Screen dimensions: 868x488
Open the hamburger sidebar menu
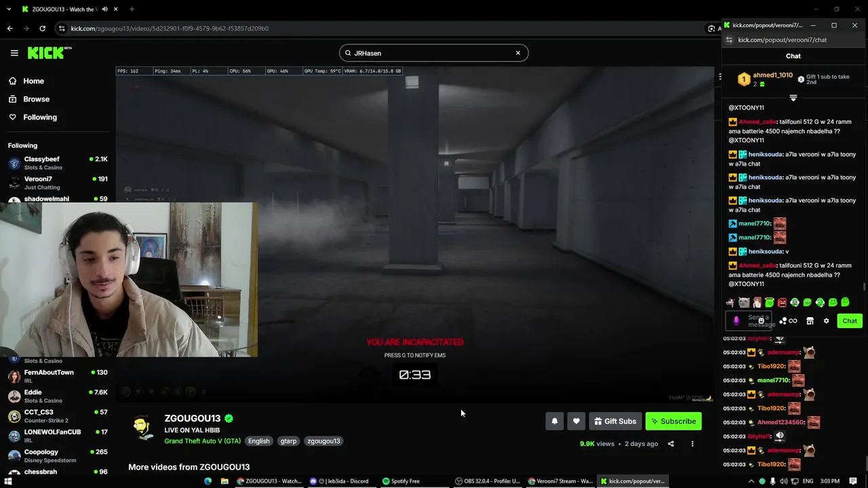tap(14, 53)
